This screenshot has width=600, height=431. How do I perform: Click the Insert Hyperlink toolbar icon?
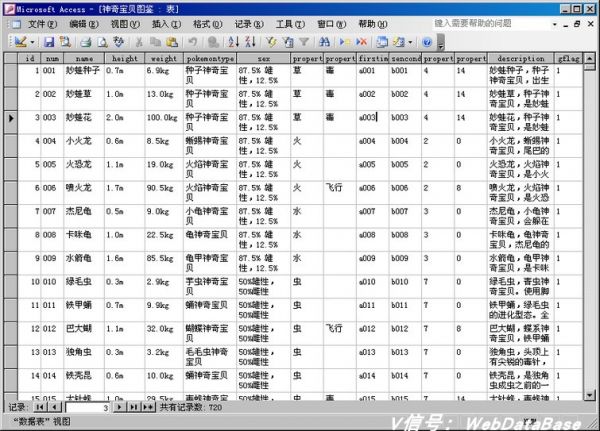pos(213,42)
